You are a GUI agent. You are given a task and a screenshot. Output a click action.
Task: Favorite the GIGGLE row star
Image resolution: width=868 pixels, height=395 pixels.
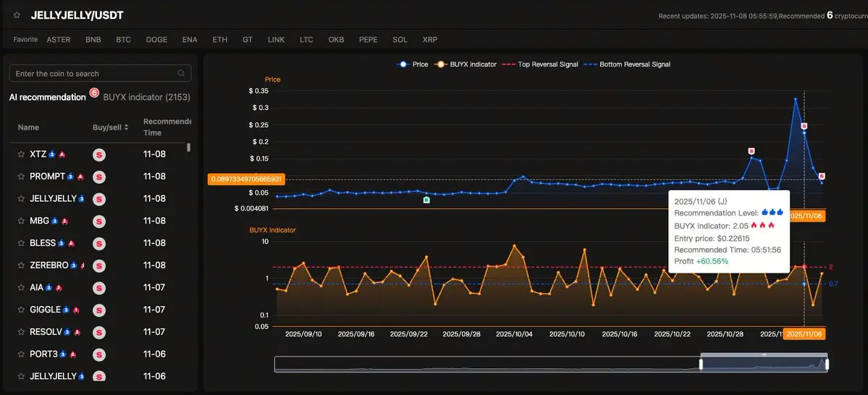21,310
